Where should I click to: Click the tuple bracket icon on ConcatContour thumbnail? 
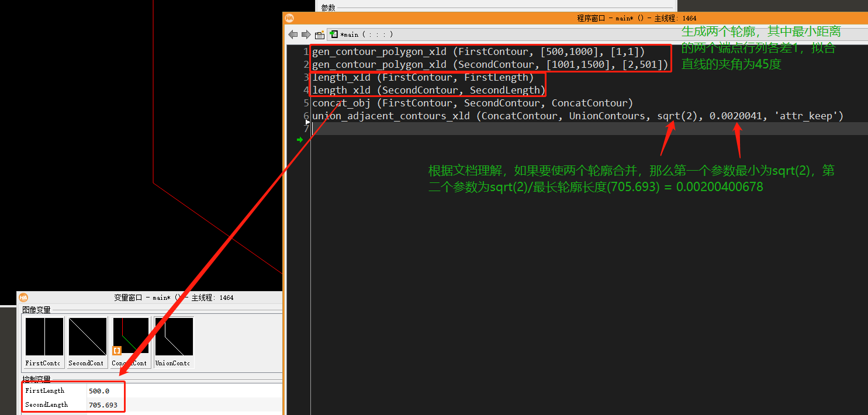point(117,351)
